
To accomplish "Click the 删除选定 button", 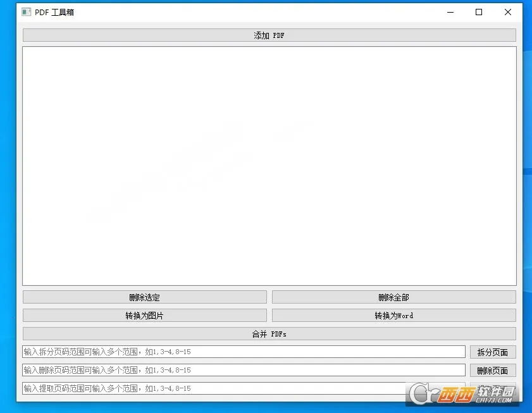I will (x=144, y=297).
